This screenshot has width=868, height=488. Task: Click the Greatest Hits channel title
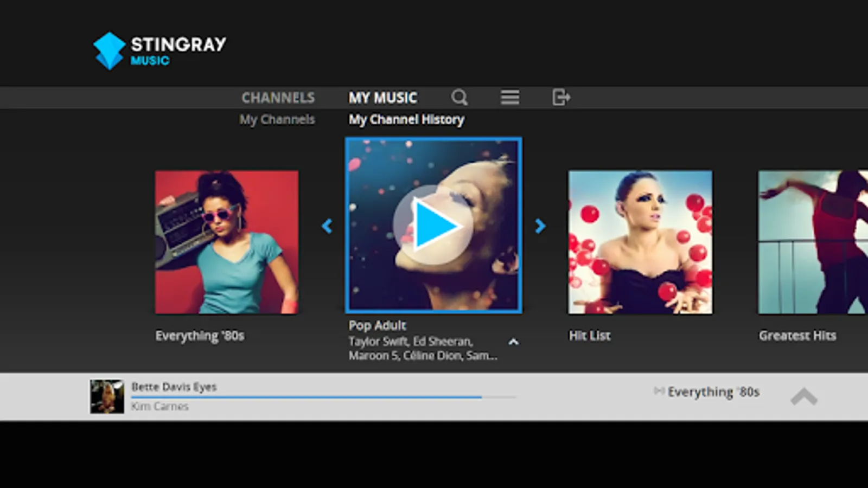[797, 336]
